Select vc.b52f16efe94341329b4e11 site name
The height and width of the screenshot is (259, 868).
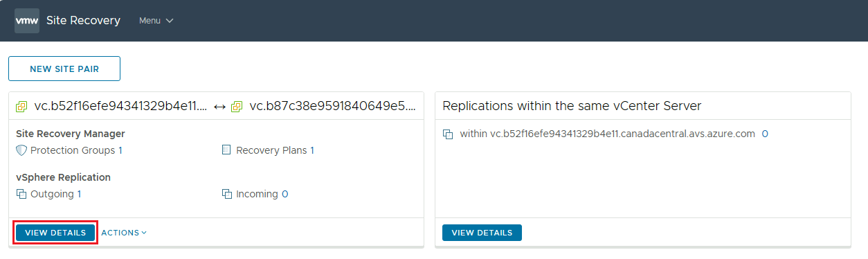click(120, 107)
